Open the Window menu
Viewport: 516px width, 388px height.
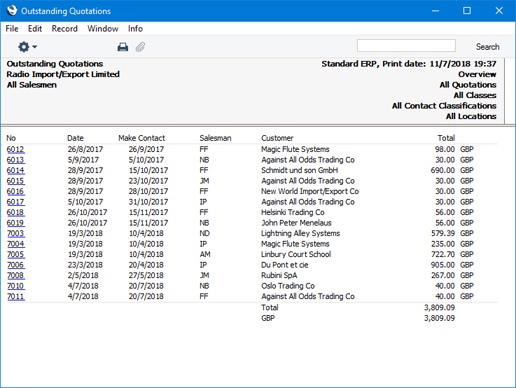pyautogui.click(x=103, y=29)
